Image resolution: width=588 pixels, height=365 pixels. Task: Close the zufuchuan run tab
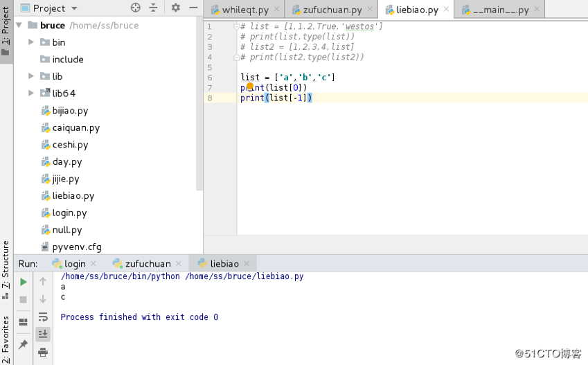coord(179,264)
